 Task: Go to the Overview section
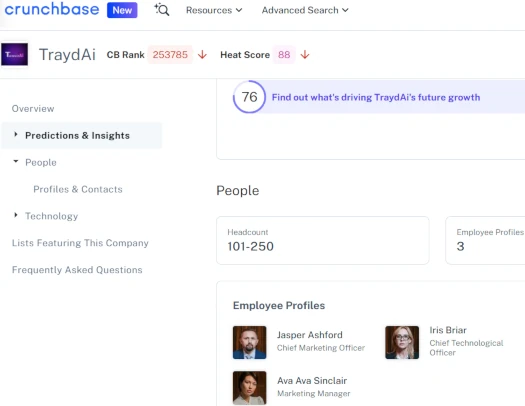point(33,109)
